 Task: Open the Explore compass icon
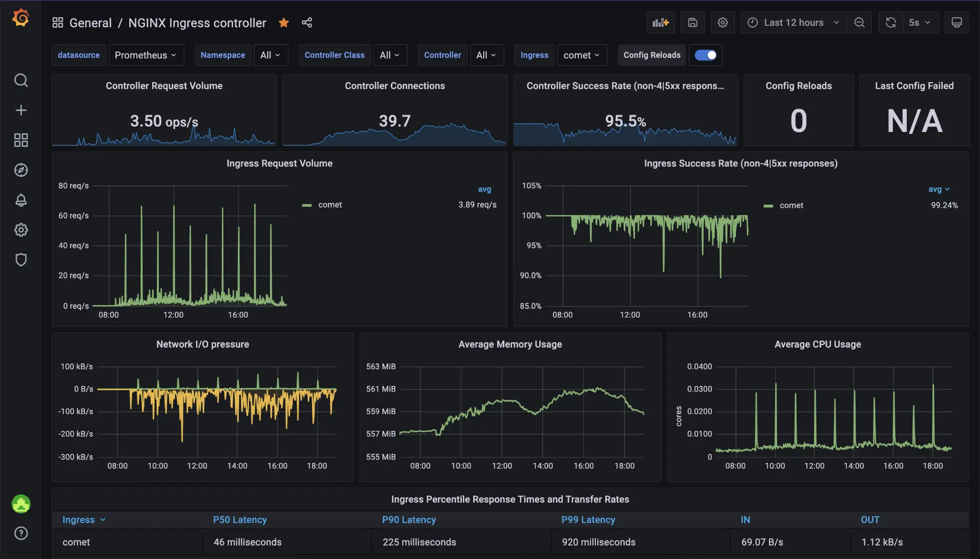coord(21,170)
